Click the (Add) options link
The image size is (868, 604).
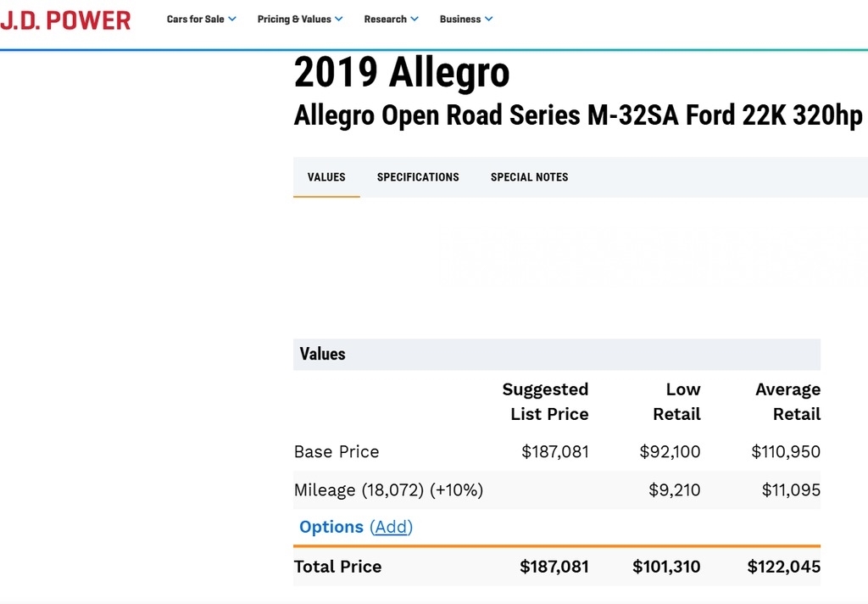click(x=391, y=527)
